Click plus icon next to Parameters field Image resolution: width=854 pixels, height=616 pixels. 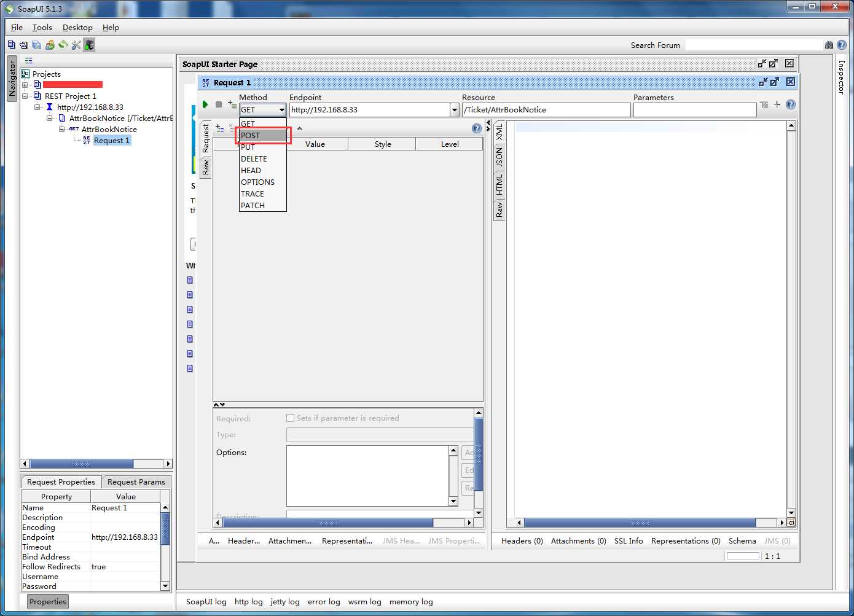click(x=777, y=104)
